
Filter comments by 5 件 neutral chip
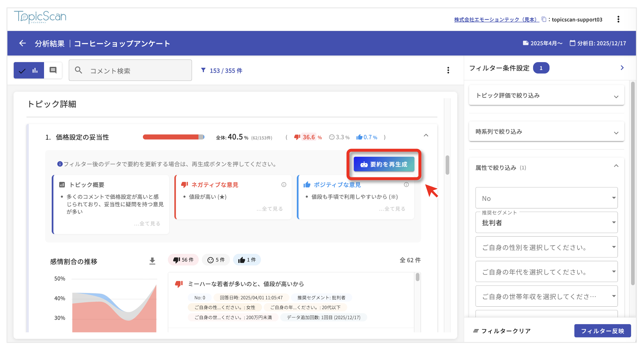(216, 260)
